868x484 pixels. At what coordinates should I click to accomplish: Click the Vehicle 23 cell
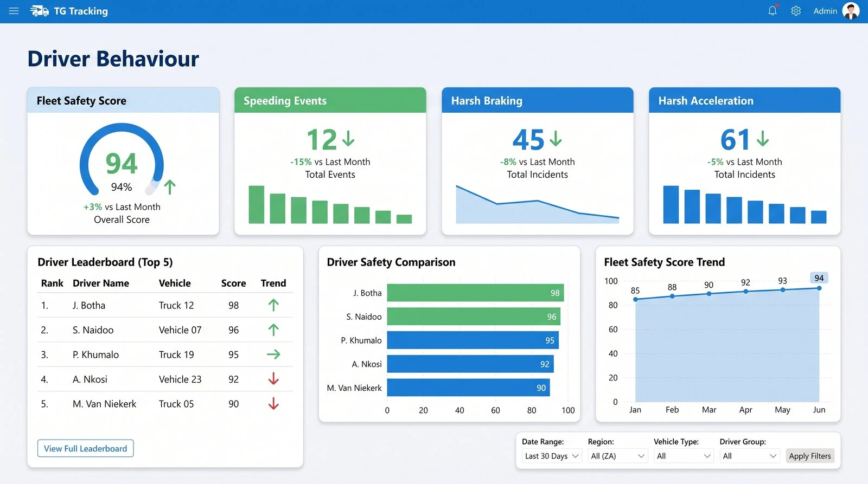[180, 379]
